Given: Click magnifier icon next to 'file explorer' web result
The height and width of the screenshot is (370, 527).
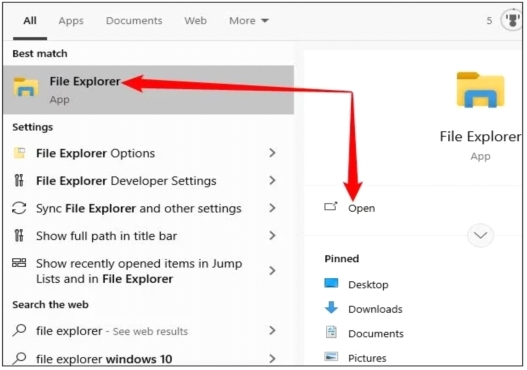Looking at the screenshot, I should (19, 330).
